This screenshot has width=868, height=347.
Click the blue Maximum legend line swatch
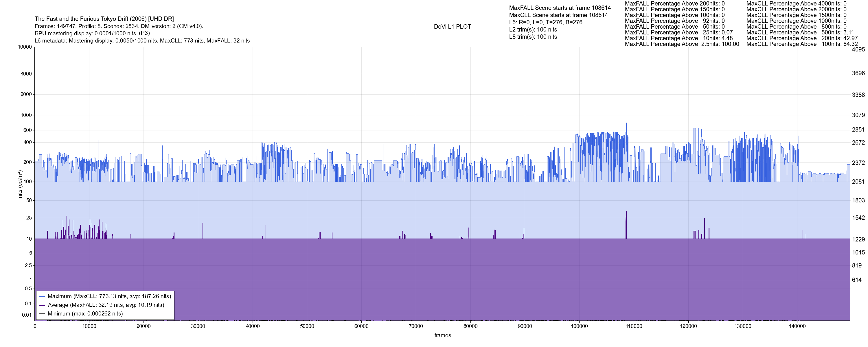point(42,296)
